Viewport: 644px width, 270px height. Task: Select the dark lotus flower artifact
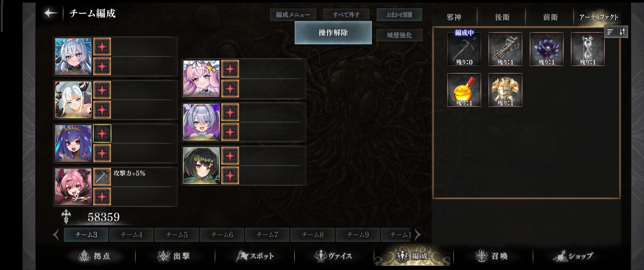coord(547,49)
